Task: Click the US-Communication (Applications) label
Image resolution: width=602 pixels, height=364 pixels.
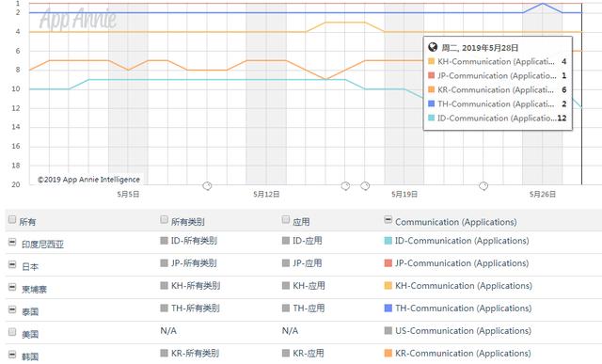Action: [463, 330]
